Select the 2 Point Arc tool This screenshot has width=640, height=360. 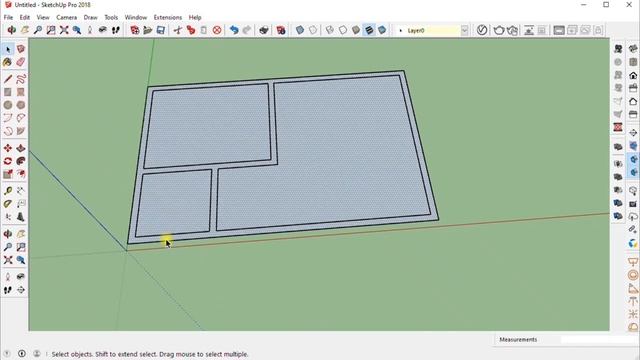coord(21,118)
